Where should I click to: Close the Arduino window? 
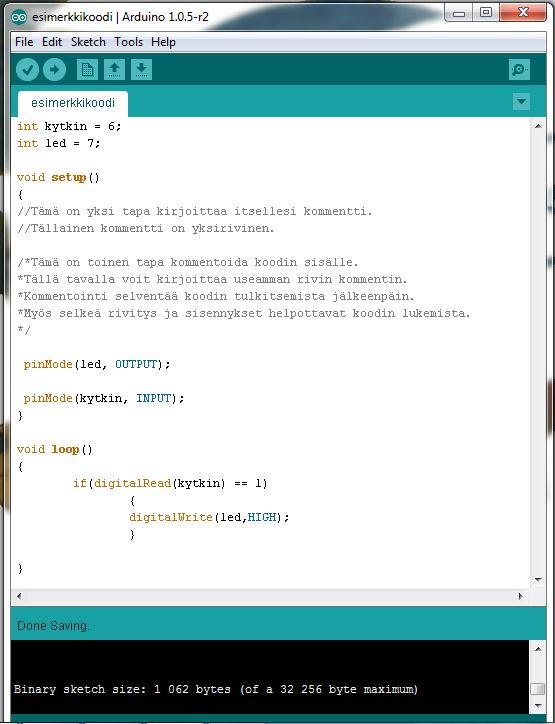pos(523,13)
